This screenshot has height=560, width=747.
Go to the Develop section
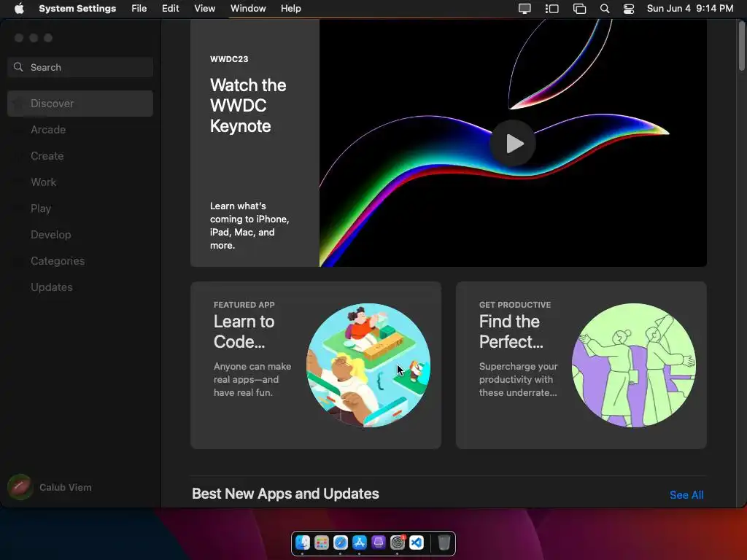click(80, 234)
